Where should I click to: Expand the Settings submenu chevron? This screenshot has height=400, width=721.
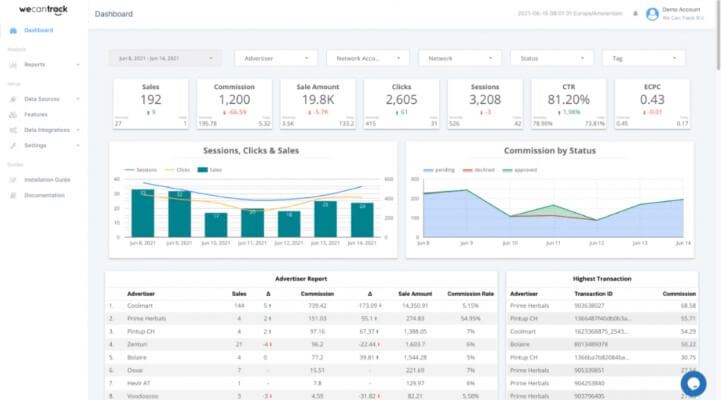pos(78,145)
